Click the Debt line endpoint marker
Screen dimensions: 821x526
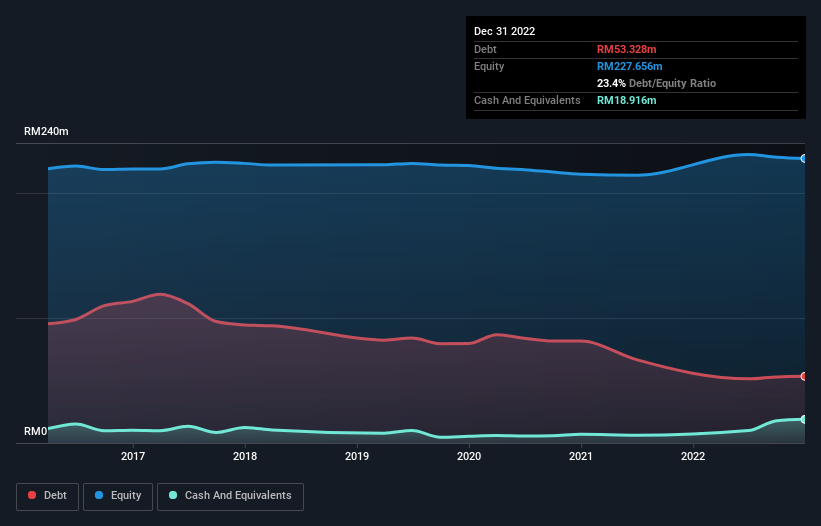(x=804, y=376)
